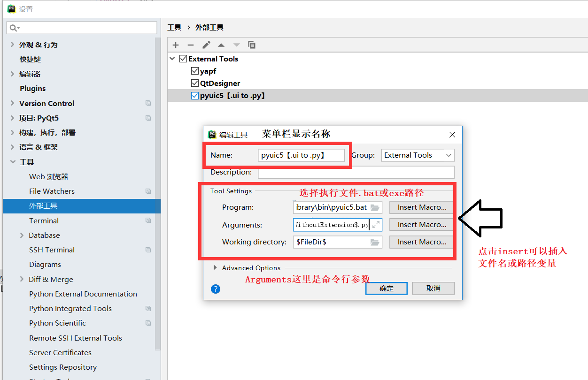Remove selected tool with minus icon

coord(191,45)
